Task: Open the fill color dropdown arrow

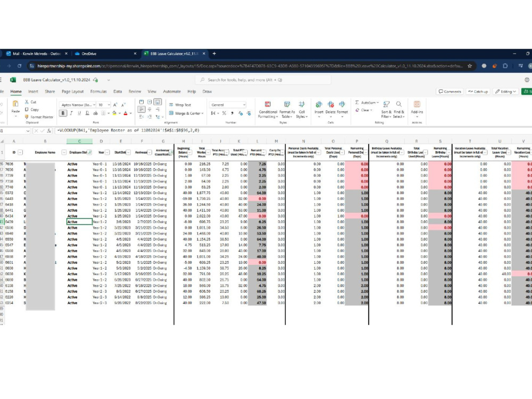Action: [x=119, y=113]
